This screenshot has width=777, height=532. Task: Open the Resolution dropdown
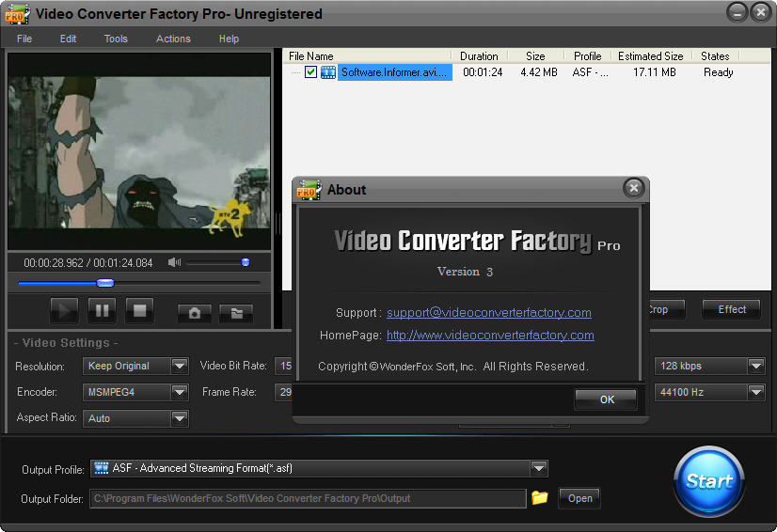pos(180,366)
